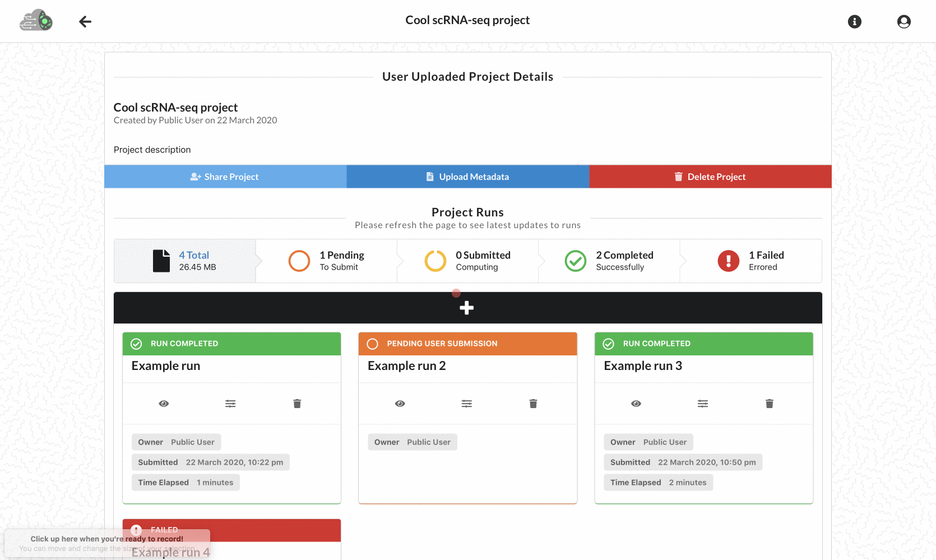Open settings sliders for Example run 2
This screenshot has width=936, height=560.
[x=466, y=404]
